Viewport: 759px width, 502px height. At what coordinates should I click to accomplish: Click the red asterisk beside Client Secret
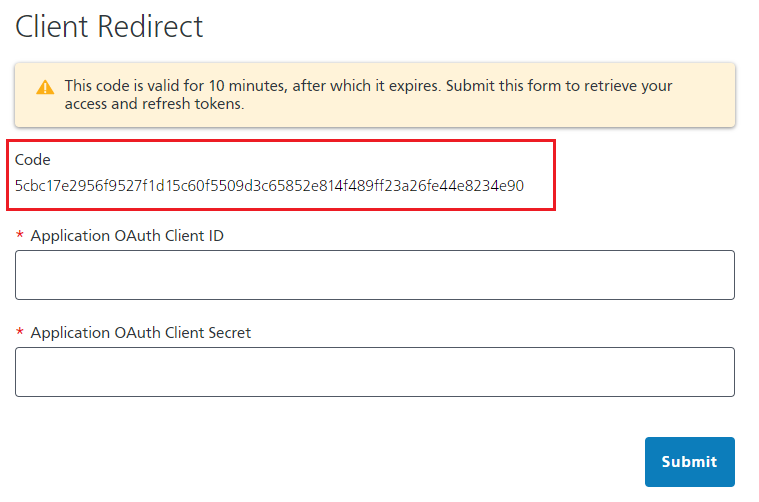point(20,332)
